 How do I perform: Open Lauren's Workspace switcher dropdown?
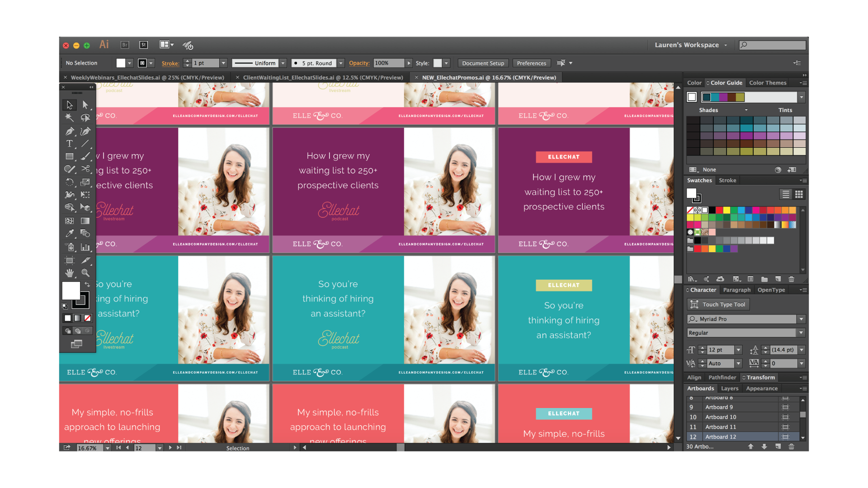(691, 45)
